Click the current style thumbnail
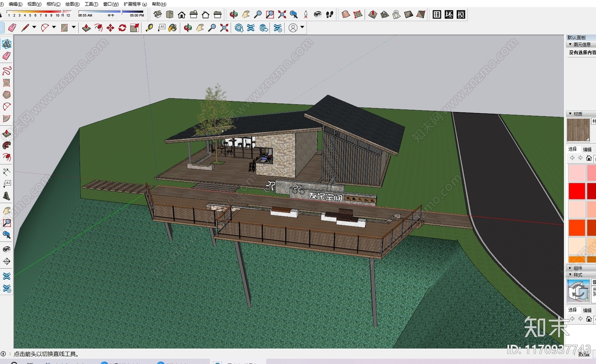Image resolution: width=596 pixels, height=364 pixels. click(578, 291)
